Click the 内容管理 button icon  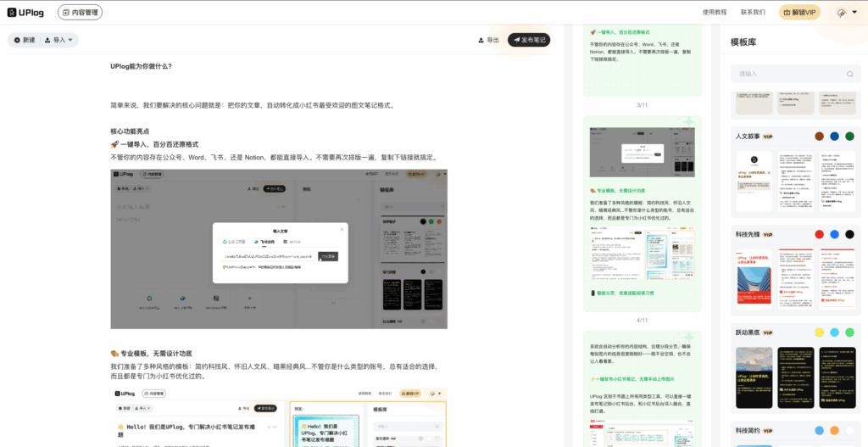[66, 12]
